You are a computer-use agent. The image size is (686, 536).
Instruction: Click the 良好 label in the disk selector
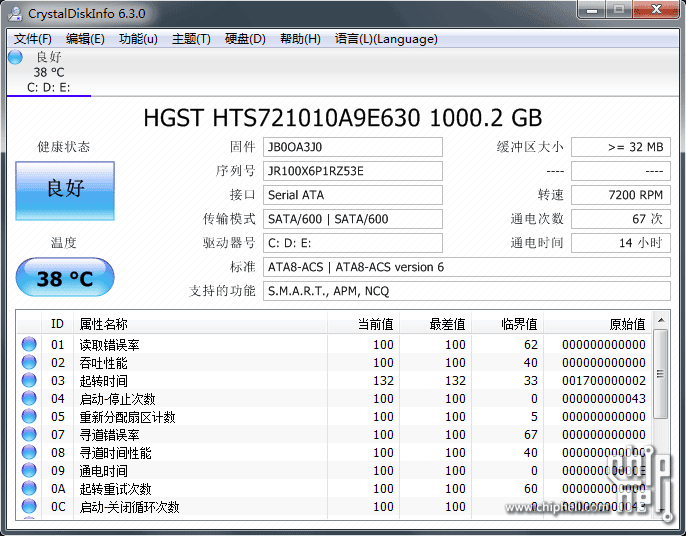(49, 57)
